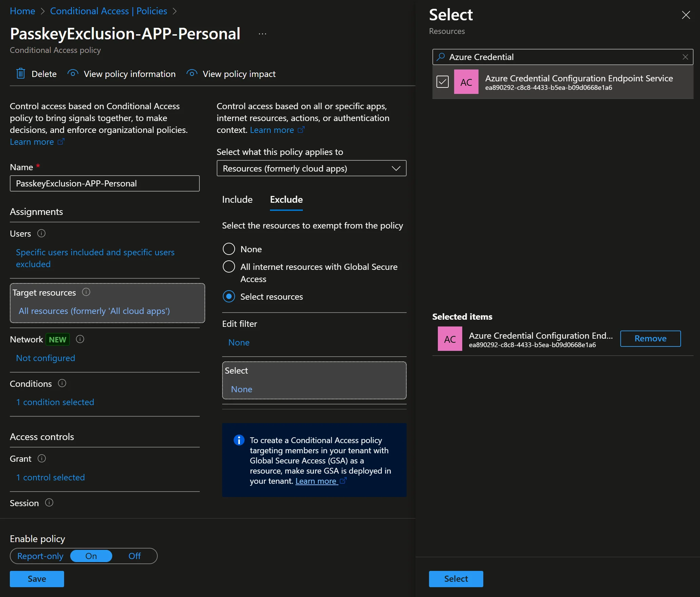Click the info icon next to Target resources

(86, 292)
